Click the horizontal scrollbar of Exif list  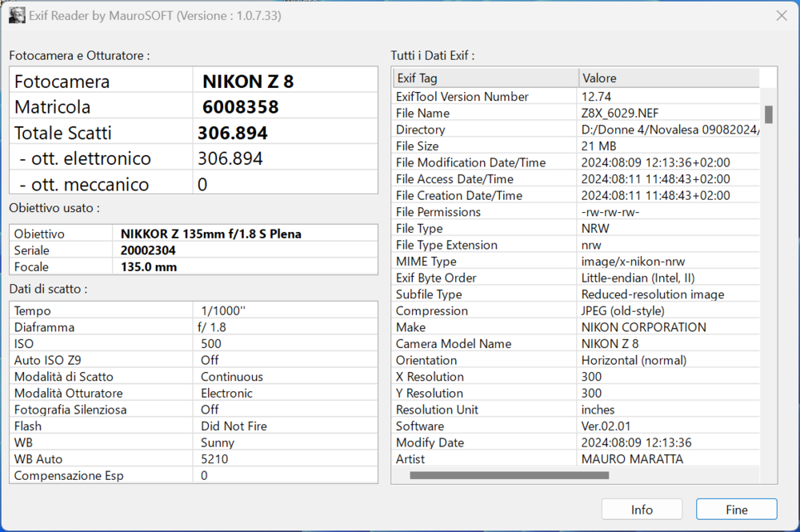click(x=509, y=475)
